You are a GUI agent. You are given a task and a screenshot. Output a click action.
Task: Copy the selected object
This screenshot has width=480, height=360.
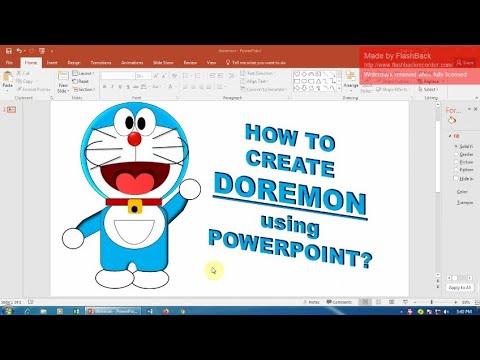pos(25,81)
